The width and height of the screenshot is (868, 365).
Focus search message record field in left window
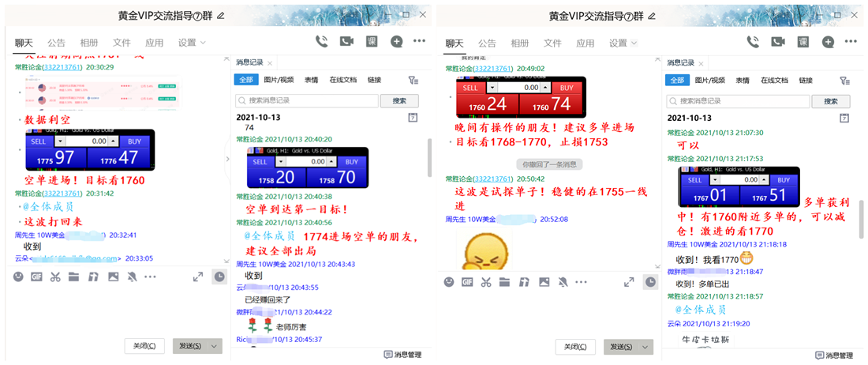(x=307, y=101)
